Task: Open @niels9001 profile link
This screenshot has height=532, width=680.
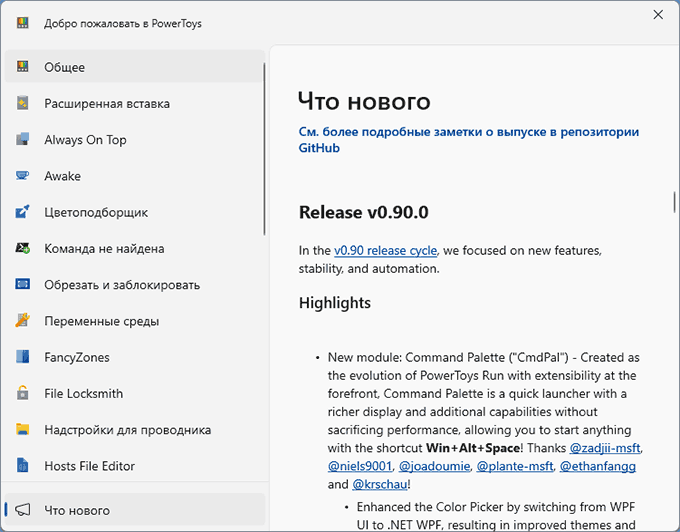Action: (x=360, y=466)
